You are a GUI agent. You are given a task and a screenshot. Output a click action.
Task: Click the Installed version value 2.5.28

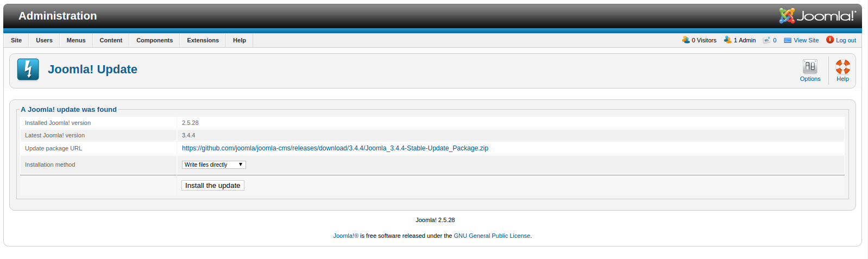pyautogui.click(x=190, y=123)
